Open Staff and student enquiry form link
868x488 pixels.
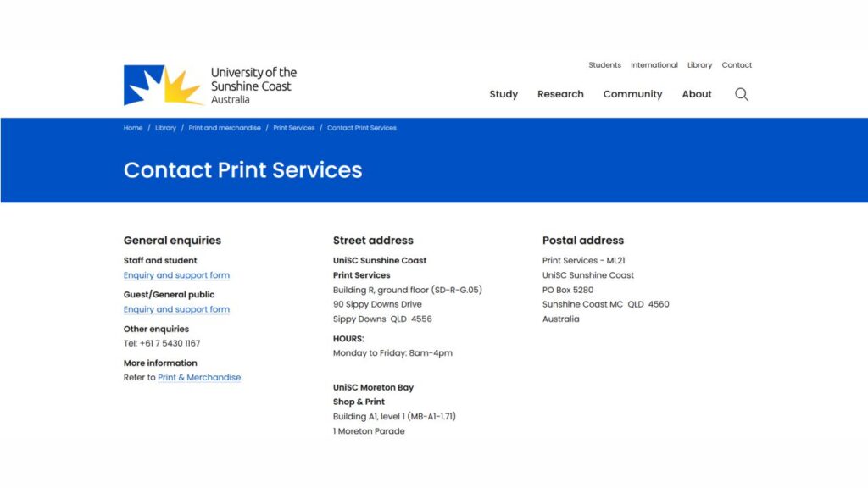176,275
